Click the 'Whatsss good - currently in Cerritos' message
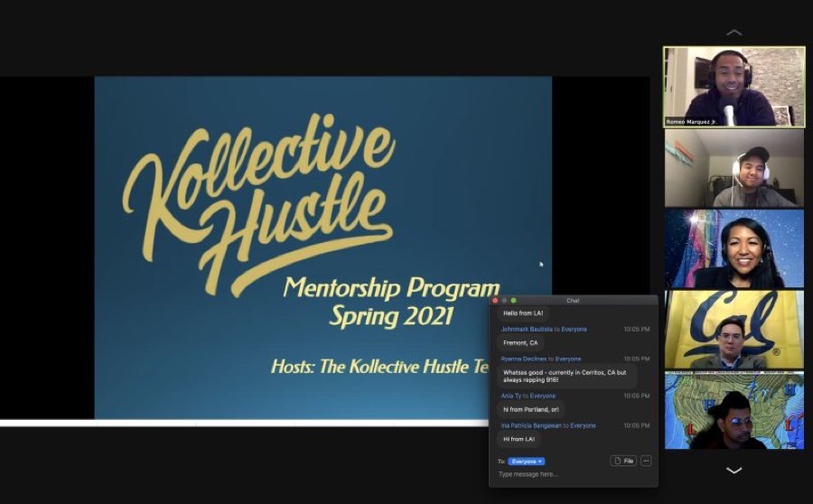 (x=566, y=376)
